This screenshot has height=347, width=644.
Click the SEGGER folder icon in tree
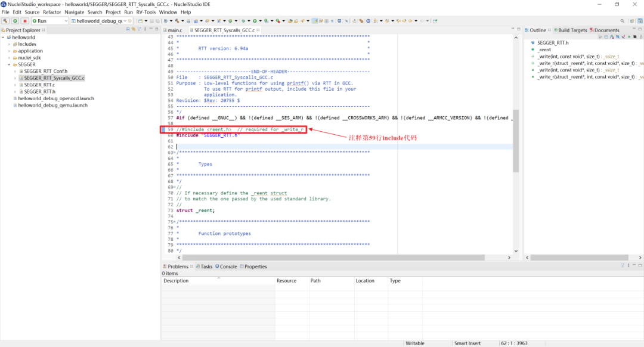coord(15,64)
